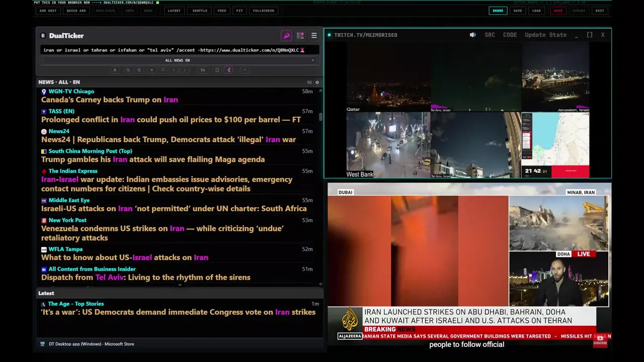Click the zoom in magnifier icon
This screenshot has height=362, width=644.
(139, 70)
